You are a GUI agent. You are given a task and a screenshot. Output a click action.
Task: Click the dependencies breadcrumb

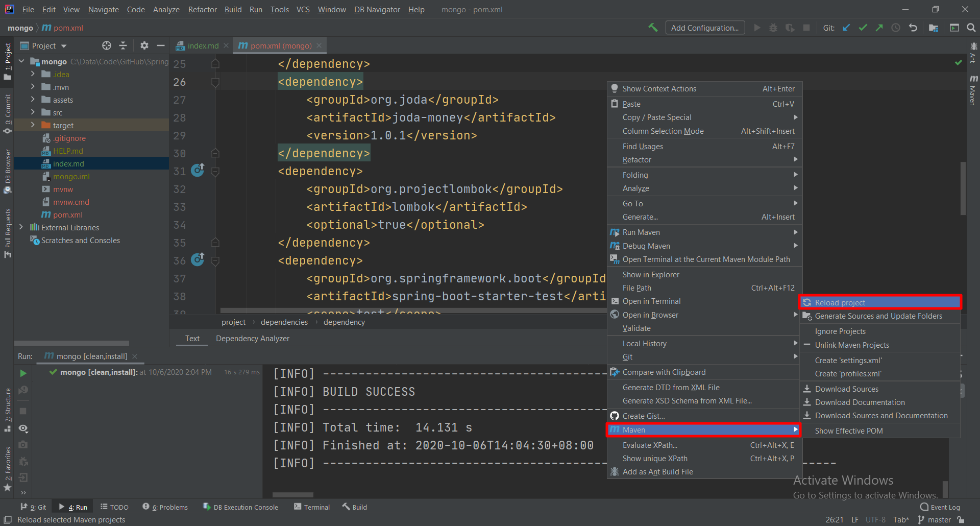coord(284,322)
